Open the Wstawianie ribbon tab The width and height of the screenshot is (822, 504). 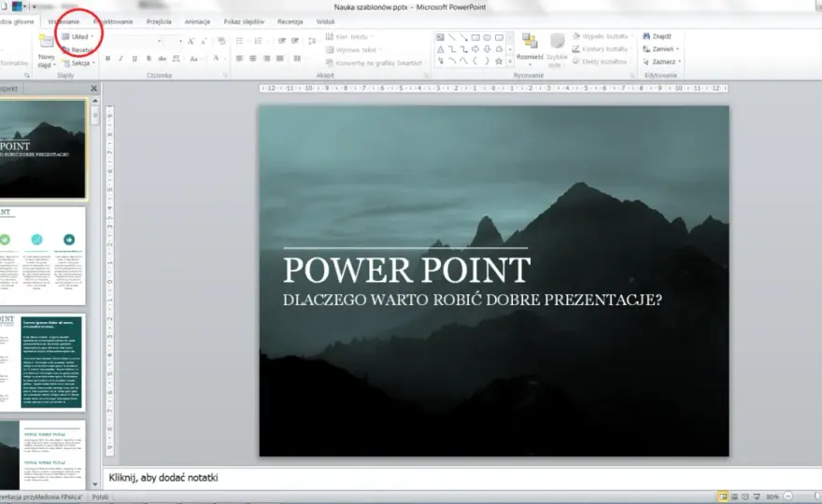[64, 21]
